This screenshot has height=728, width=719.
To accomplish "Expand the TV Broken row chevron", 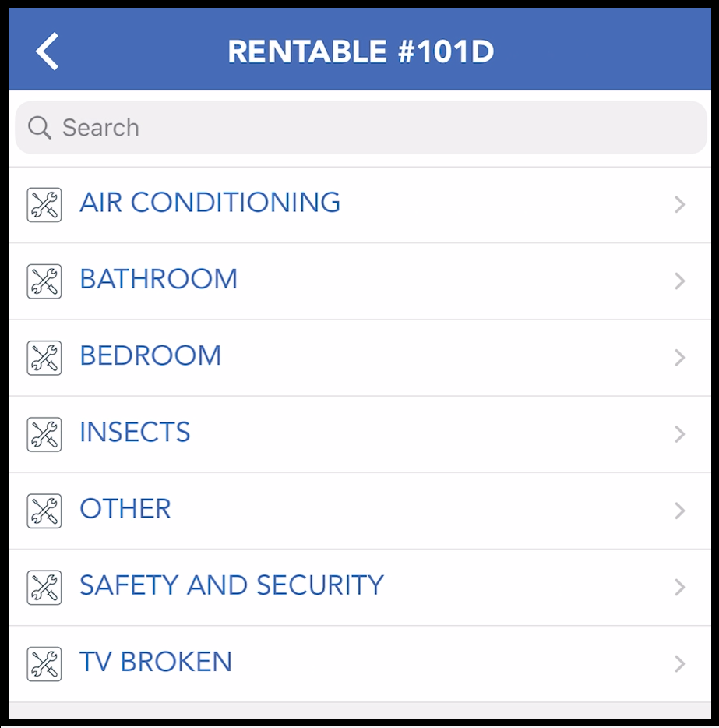I will [x=680, y=663].
